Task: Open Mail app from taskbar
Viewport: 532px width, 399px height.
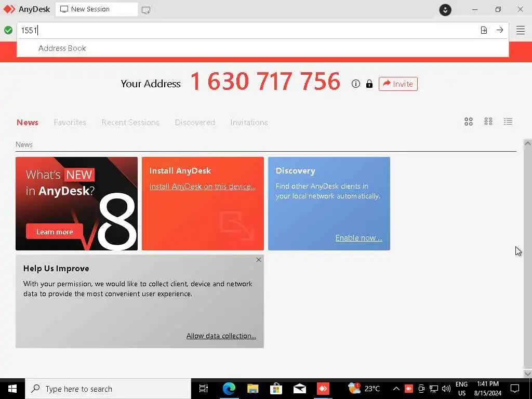Action: coord(300,389)
